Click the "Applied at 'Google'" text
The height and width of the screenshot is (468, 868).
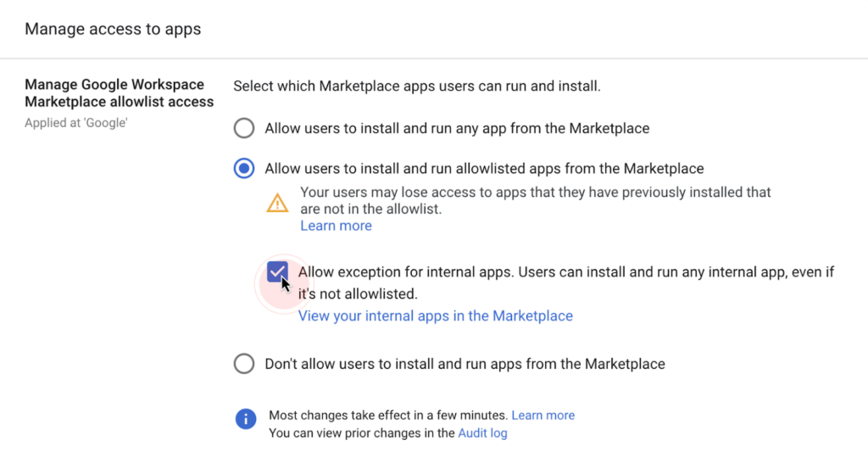[x=75, y=123]
